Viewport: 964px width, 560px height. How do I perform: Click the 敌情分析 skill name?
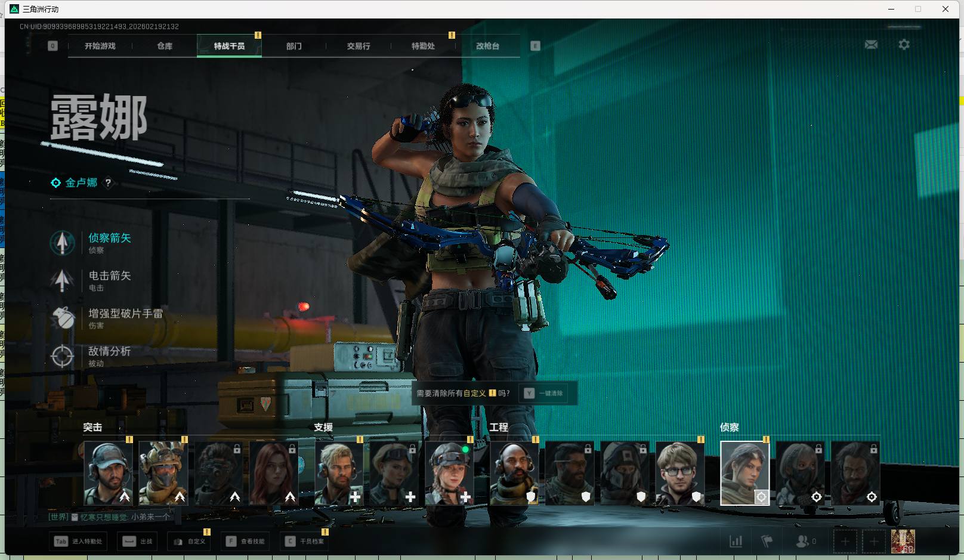click(x=110, y=351)
